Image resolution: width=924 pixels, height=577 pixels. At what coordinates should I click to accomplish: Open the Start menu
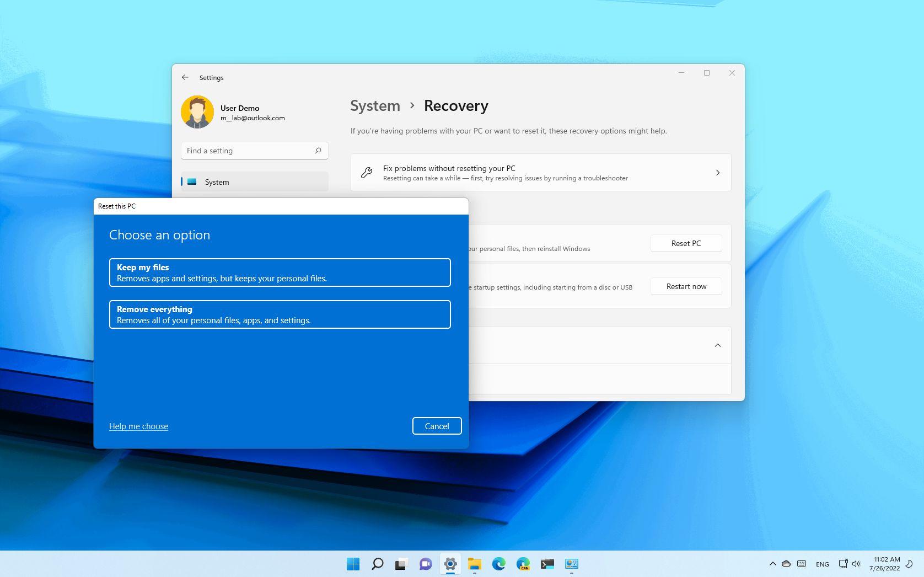coord(353,564)
